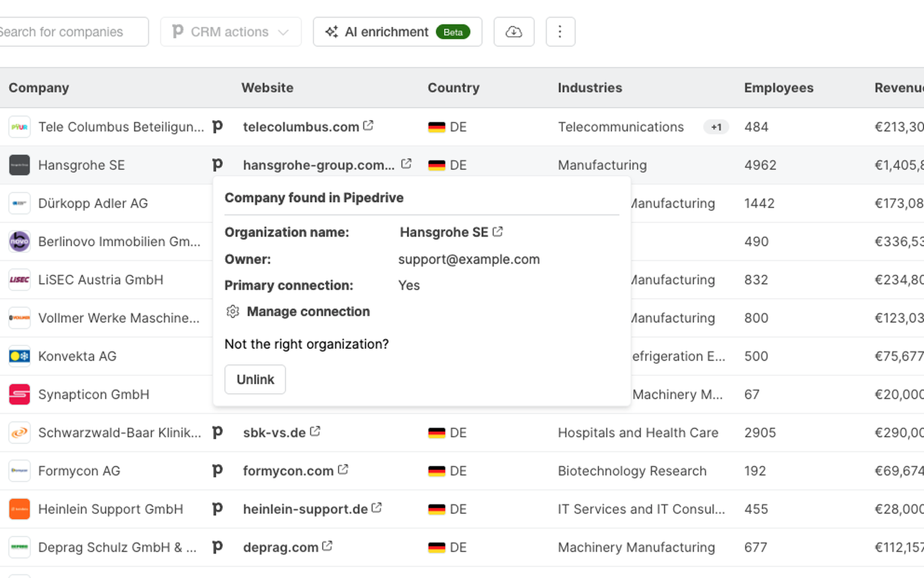Select company name Heinlein Support GmbH
924x578 pixels.
111,509
